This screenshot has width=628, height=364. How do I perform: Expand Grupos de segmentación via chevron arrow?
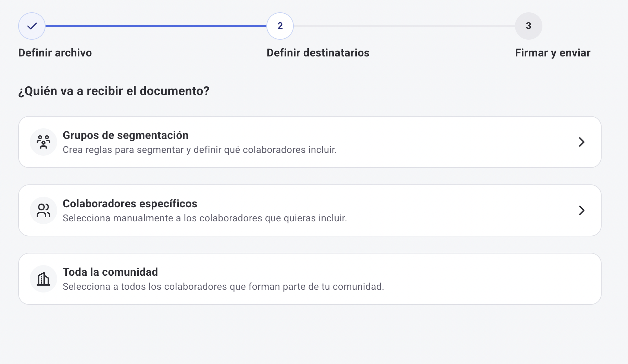tap(581, 142)
